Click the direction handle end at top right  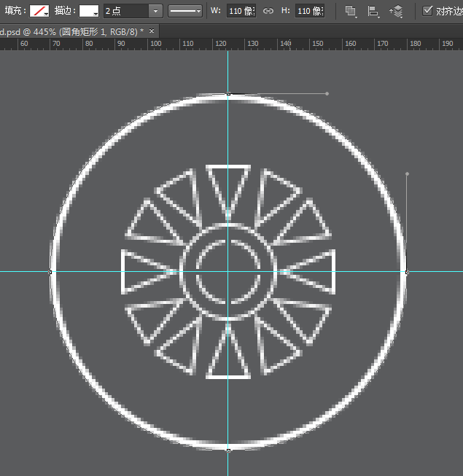(327, 93)
